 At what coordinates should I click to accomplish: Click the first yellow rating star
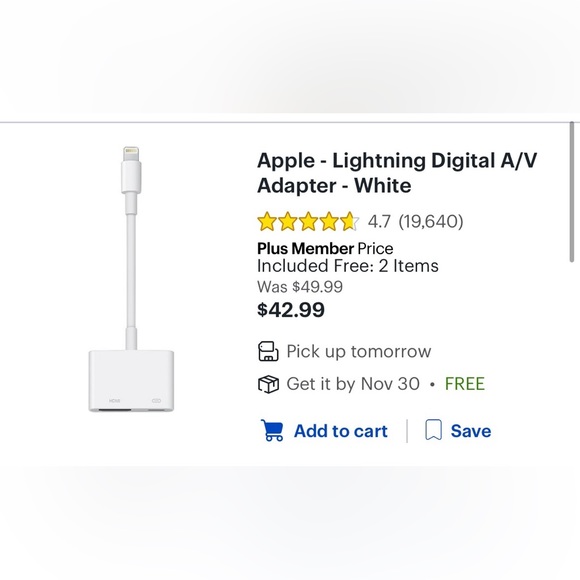click(x=267, y=222)
